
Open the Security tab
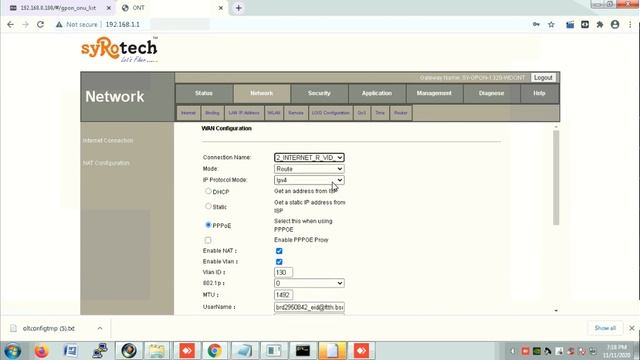pyautogui.click(x=319, y=93)
